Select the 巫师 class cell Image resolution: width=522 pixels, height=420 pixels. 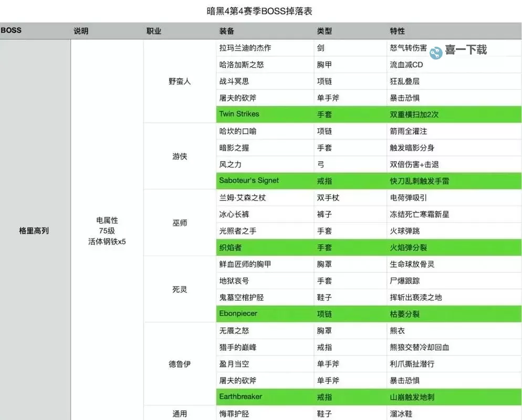point(178,223)
